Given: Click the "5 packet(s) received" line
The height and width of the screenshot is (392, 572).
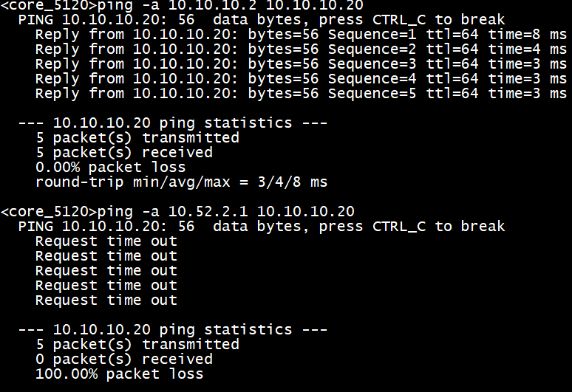Looking at the screenshot, I should tap(123, 153).
